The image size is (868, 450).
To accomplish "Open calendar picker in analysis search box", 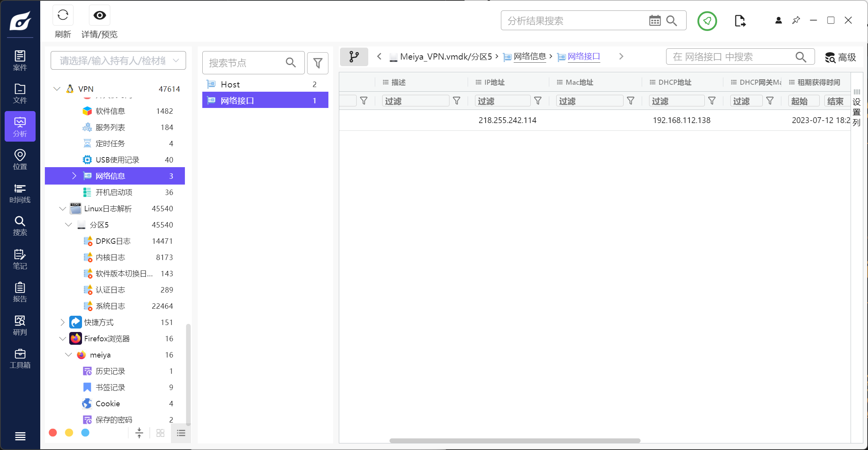I will click(654, 21).
